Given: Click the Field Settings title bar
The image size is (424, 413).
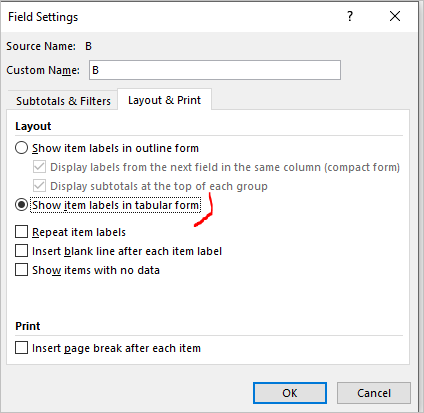Looking at the screenshot, I should click(x=173, y=16).
